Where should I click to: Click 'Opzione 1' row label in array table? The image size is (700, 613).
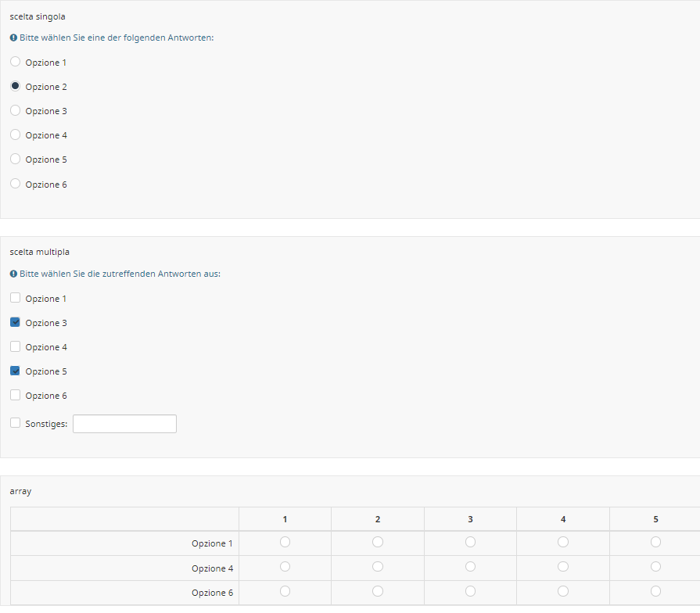pos(212,543)
